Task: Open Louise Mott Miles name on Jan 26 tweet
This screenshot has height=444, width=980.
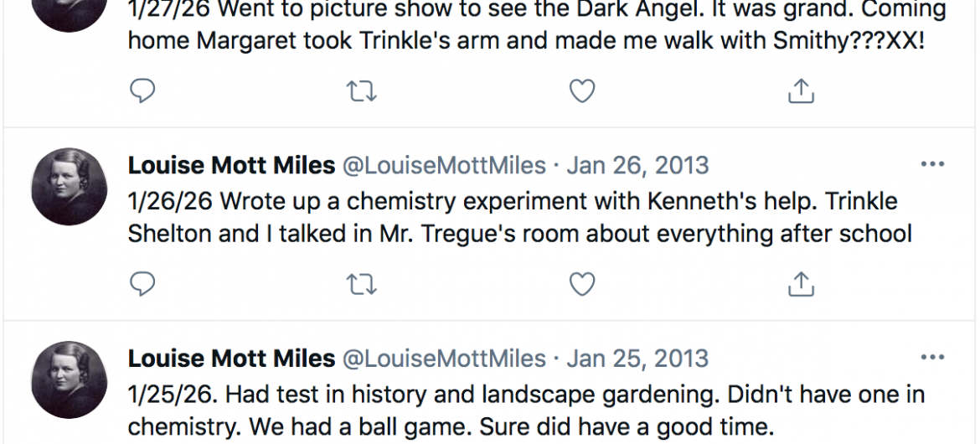Action: click(x=231, y=166)
